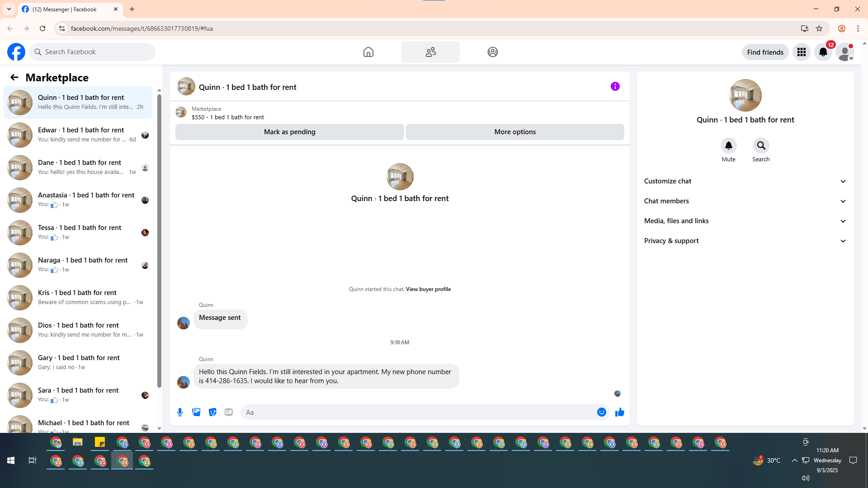
Task: Open conversation information panel icon
Action: point(615,86)
